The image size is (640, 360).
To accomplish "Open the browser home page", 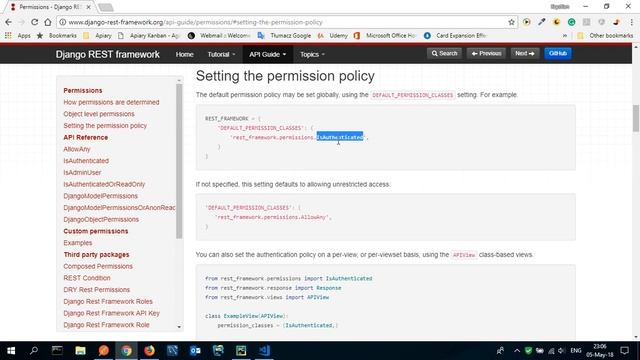I will [48, 22].
